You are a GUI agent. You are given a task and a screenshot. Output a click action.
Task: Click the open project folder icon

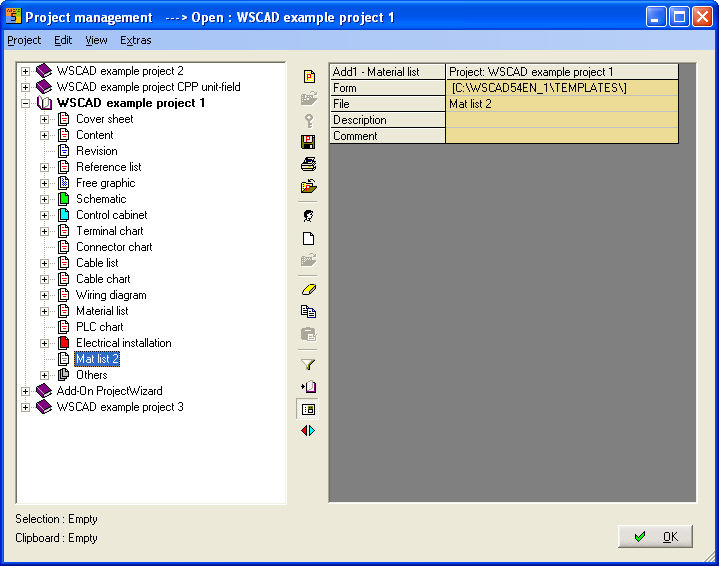309,186
